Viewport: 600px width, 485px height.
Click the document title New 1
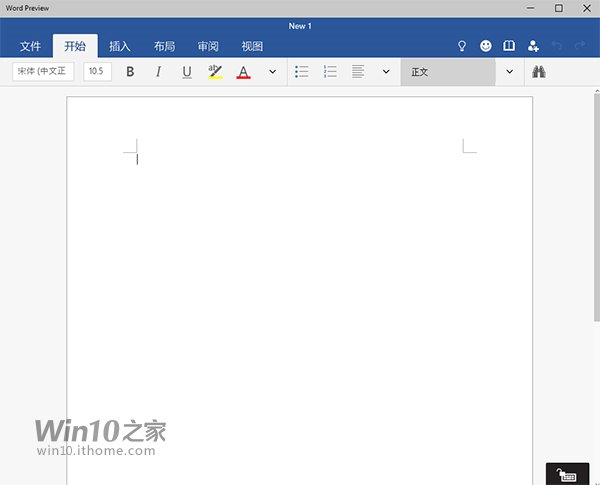(300, 26)
